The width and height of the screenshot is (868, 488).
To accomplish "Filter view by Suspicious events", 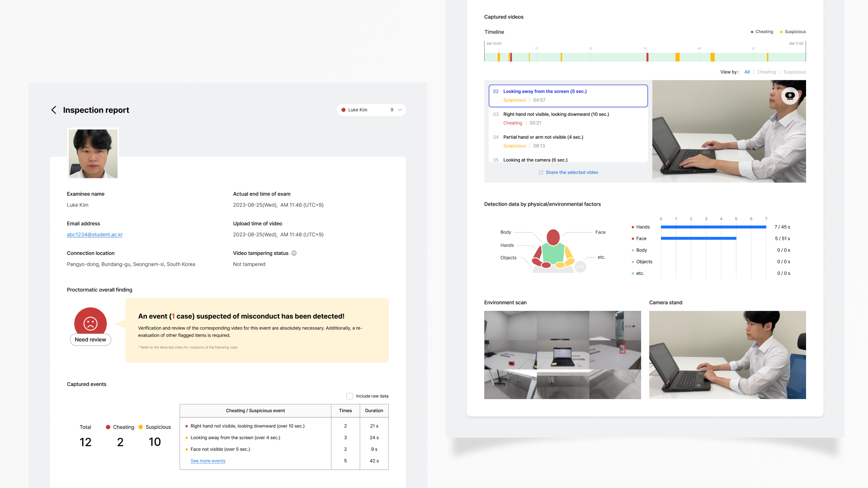I will [794, 72].
